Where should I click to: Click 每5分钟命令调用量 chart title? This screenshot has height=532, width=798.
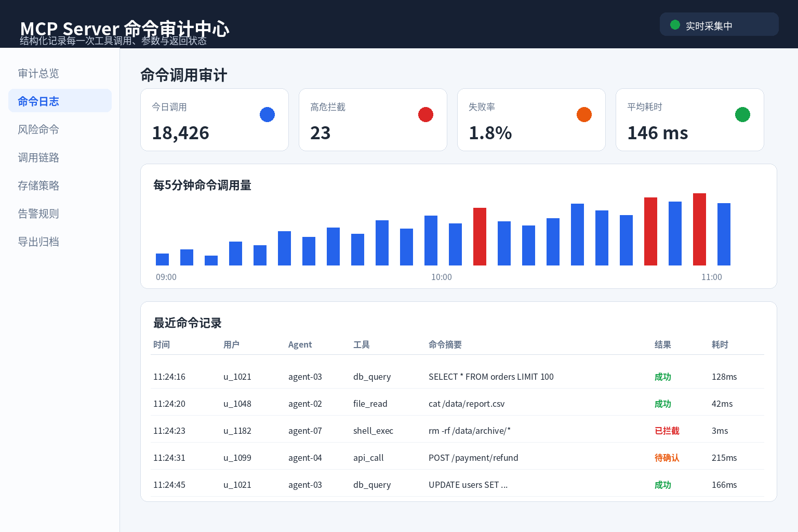click(x=203, y=185)
